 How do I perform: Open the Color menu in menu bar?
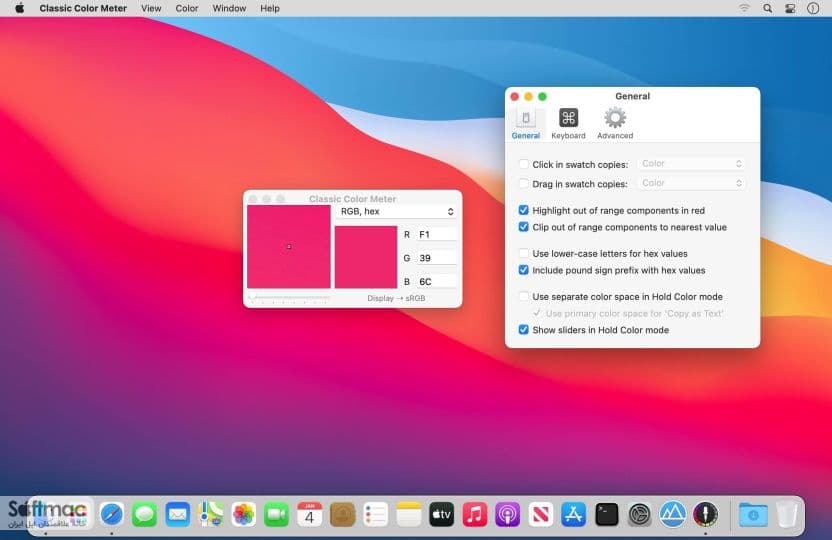tap(187, 8)
